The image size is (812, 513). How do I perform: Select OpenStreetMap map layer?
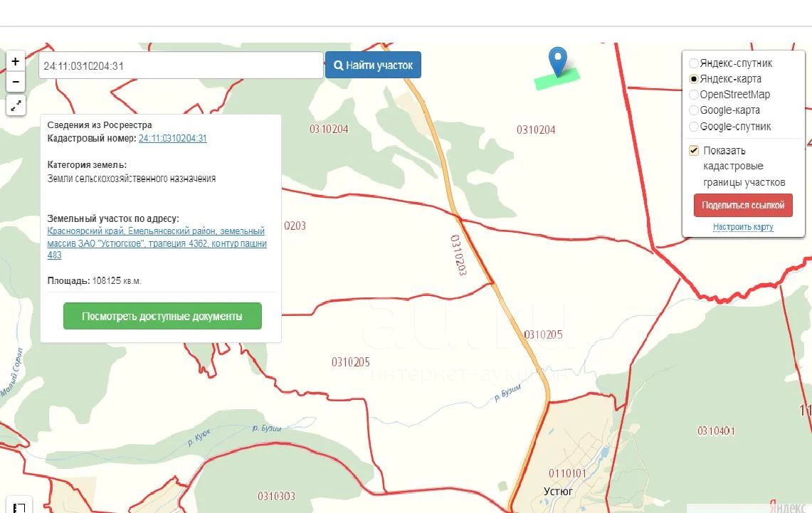click(693, 95)
